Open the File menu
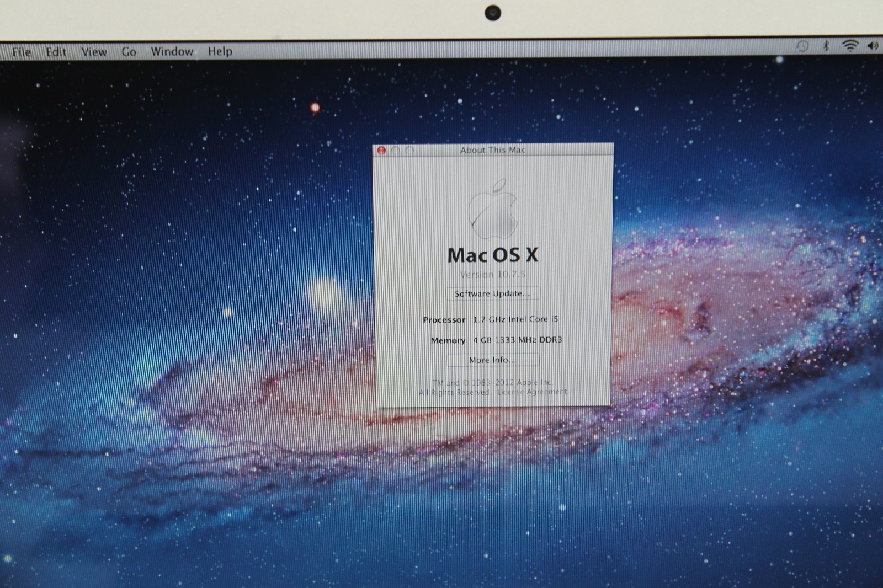883x588 pixels. point(21,52)
